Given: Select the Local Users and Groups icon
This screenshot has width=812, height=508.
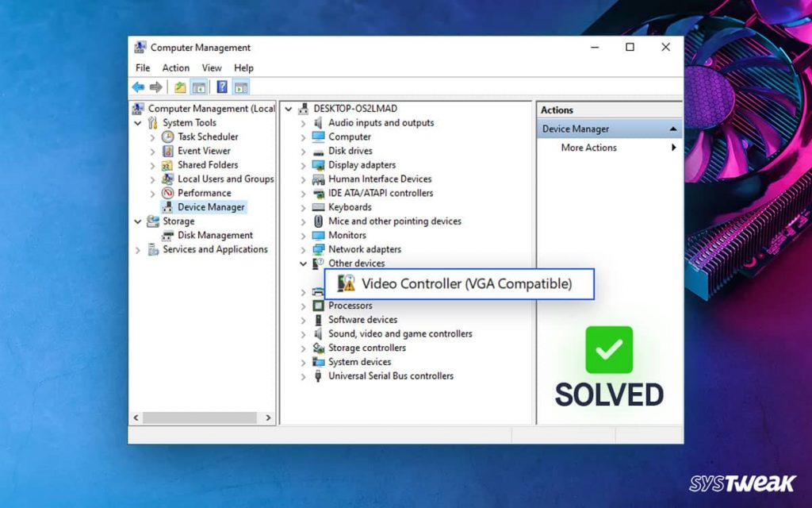Looking at the screenshot, I should tap(167, 179).
